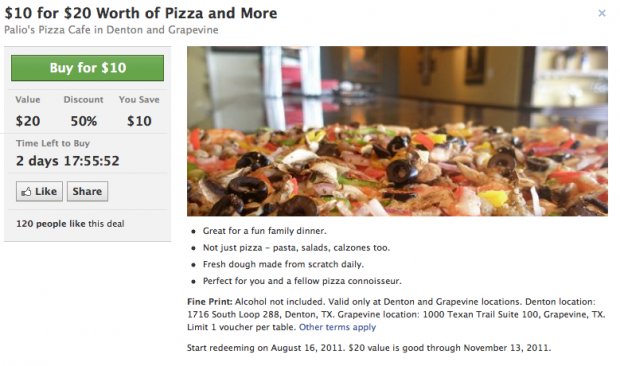The width and height of the screenshot is (620, 366).
Task: Click the 'Great for a fun family dinner' bullet
Action: point(265,231)
